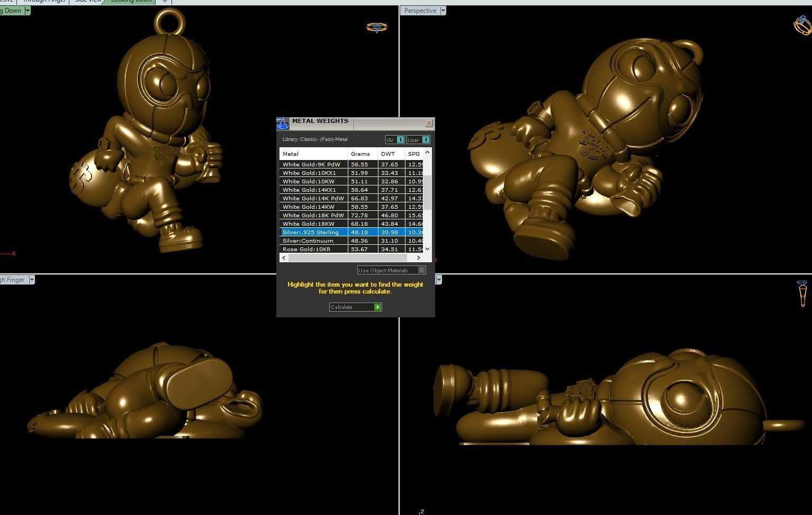This screenshot has height=515, width=812.
Task: Select the White Gold:18KW row
Action: click(351, 224)
